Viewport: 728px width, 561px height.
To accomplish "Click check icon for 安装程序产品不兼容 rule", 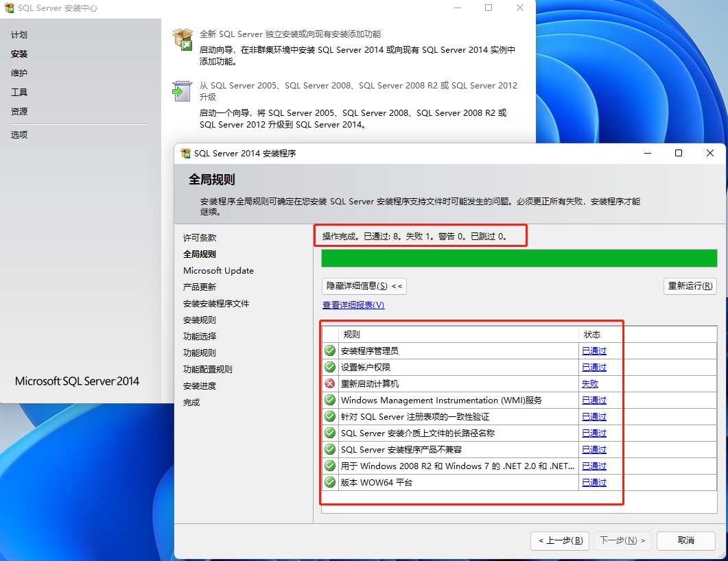I will (x=330, y=450).
